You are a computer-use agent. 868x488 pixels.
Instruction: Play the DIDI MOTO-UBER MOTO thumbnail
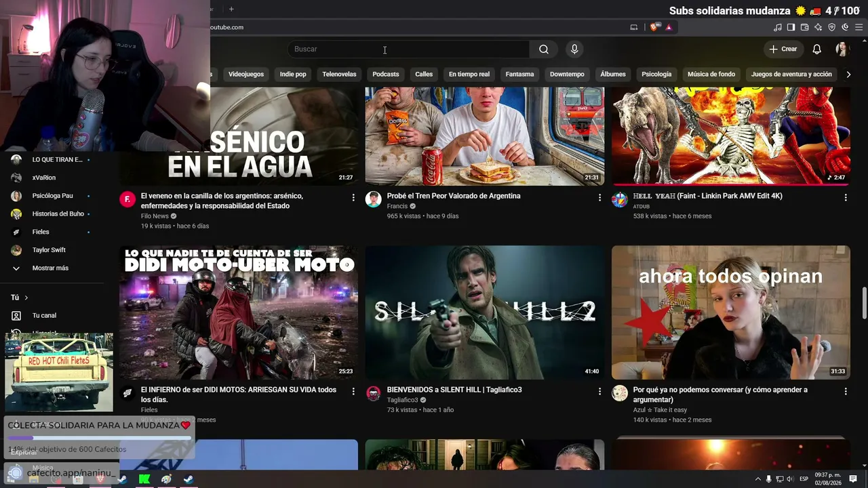coord(239,312)
